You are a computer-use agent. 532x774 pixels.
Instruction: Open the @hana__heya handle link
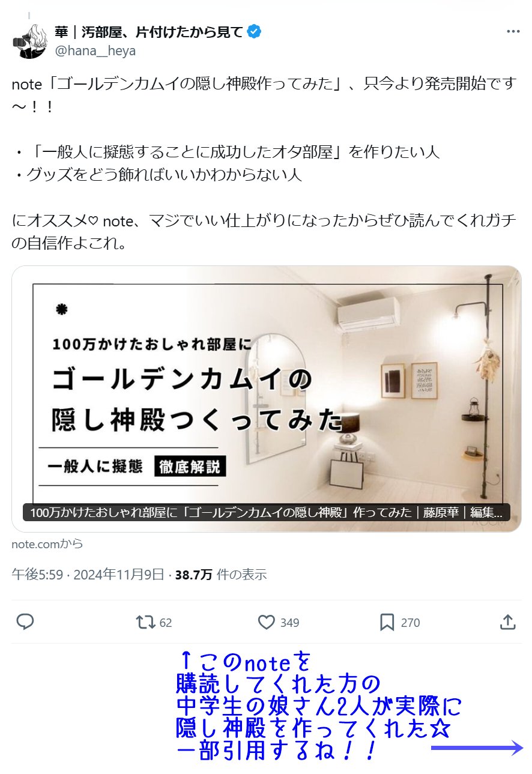[x=95, y=51]
